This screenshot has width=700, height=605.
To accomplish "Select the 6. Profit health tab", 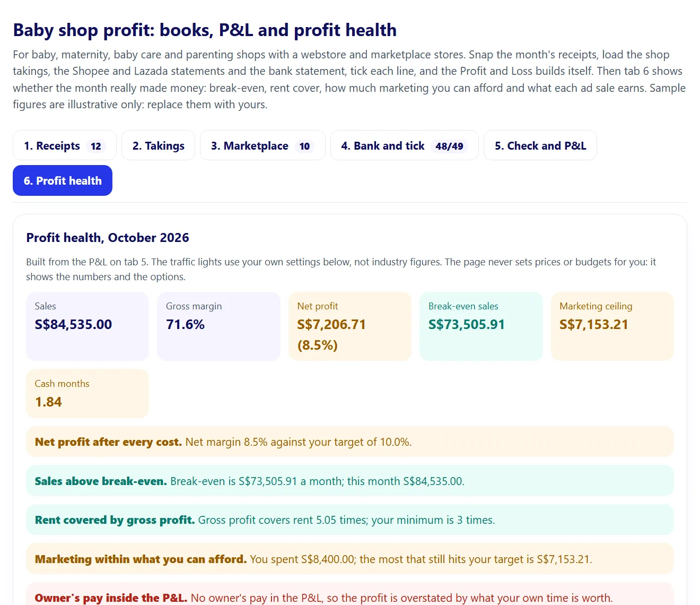I will (x=63, y=180).
